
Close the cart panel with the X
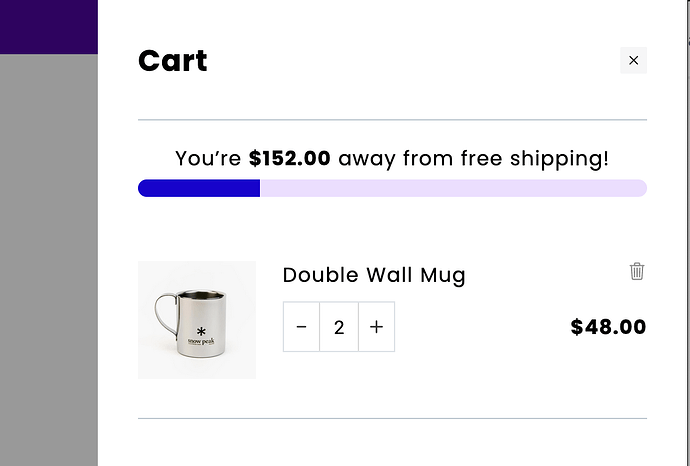[x=633, y=61]
